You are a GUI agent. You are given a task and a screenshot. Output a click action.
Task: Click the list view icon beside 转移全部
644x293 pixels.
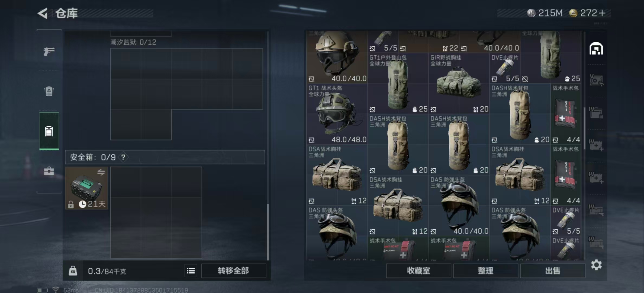[x=191, y=271]
